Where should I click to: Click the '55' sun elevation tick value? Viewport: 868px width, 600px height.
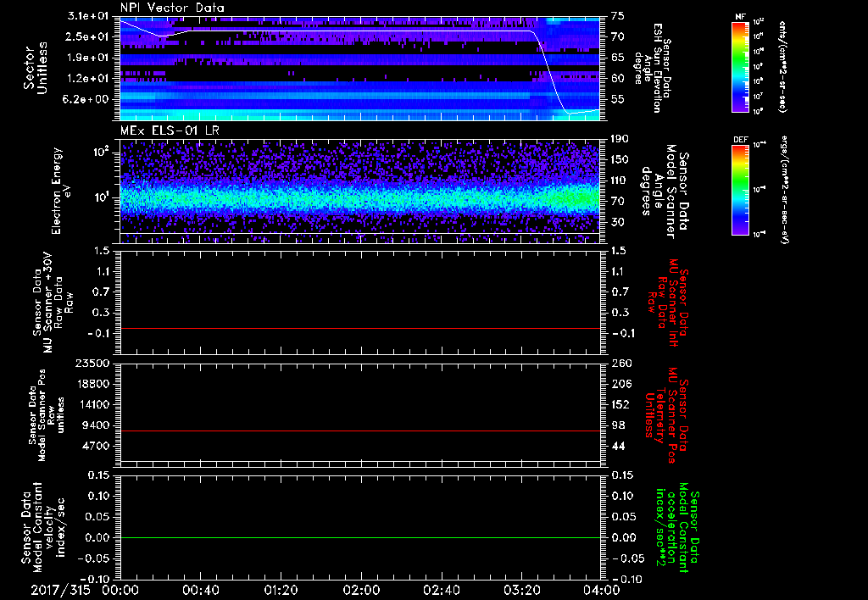pos(618,99)
